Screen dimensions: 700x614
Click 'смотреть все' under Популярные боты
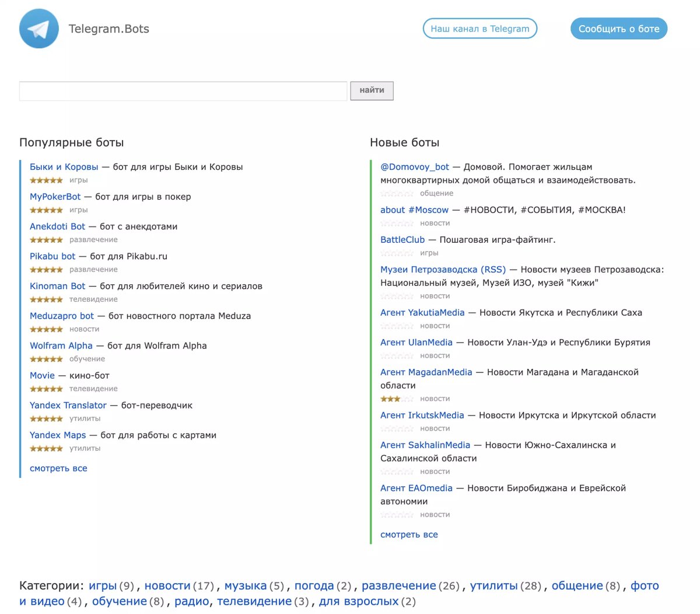[x=58, y=468]
